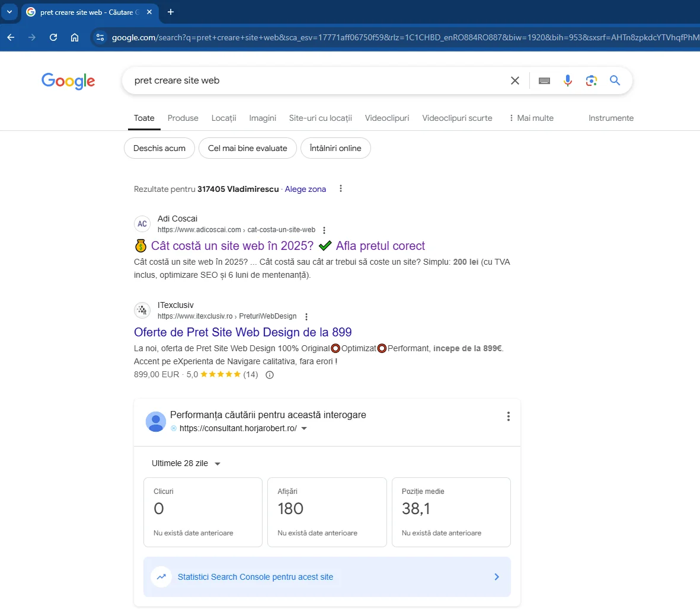Open Google Lens image search

(x=591, y=81)
